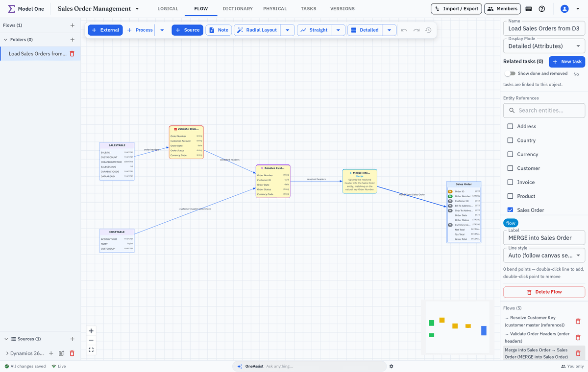This screenshot has height=372, width=588.
Task: Open the Detailed view dropdown arrow
Action: coord(389,30)
